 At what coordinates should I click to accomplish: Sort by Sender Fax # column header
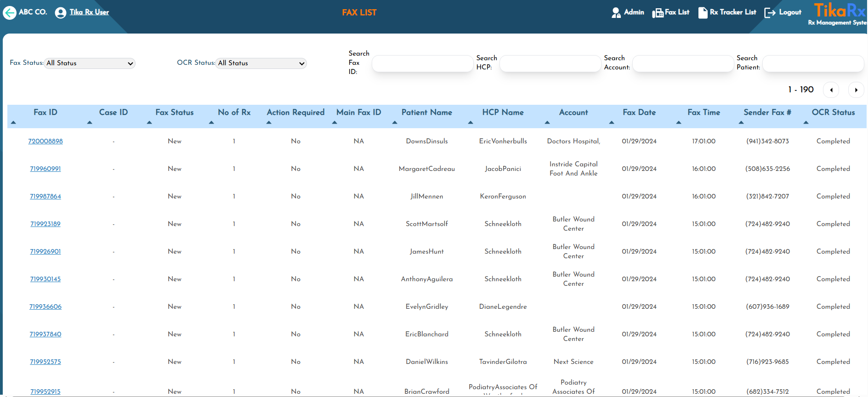767,112
